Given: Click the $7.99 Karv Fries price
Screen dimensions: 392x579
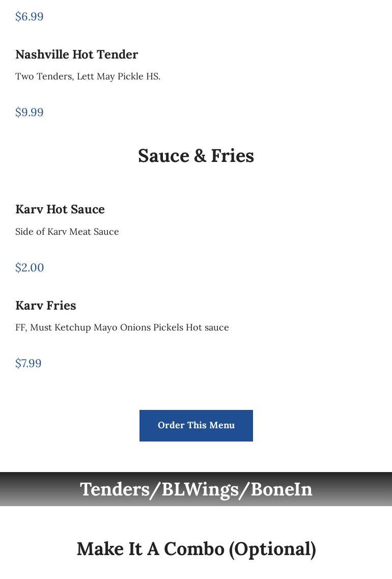Looking at the screenshot, I should [x=29, y=364].
